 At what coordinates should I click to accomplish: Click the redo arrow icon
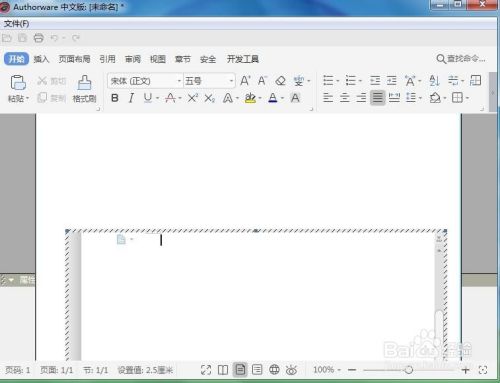pos(76,38)
